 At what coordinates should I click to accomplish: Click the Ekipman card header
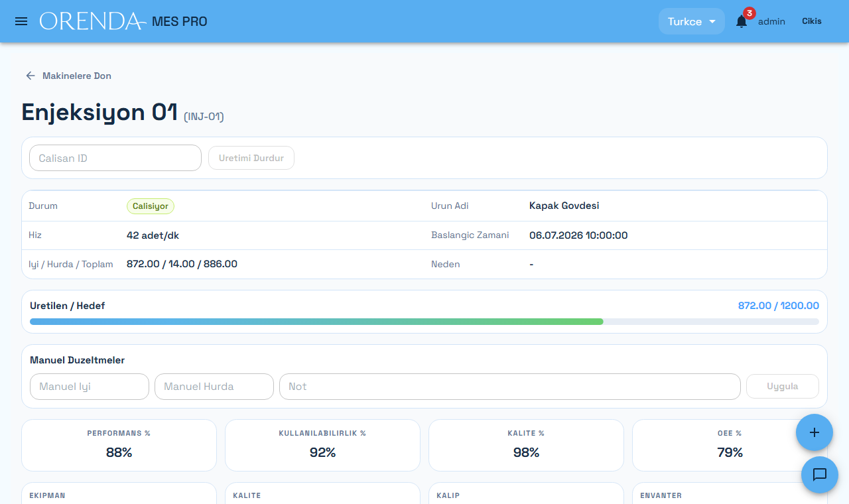point(48,495)
